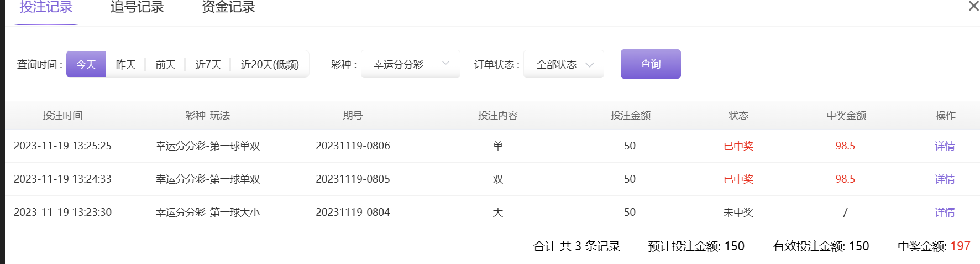Expand the 全部状态 order status dropdown
The width and height of the screenshot is (980, 264).
pos(564,64)
